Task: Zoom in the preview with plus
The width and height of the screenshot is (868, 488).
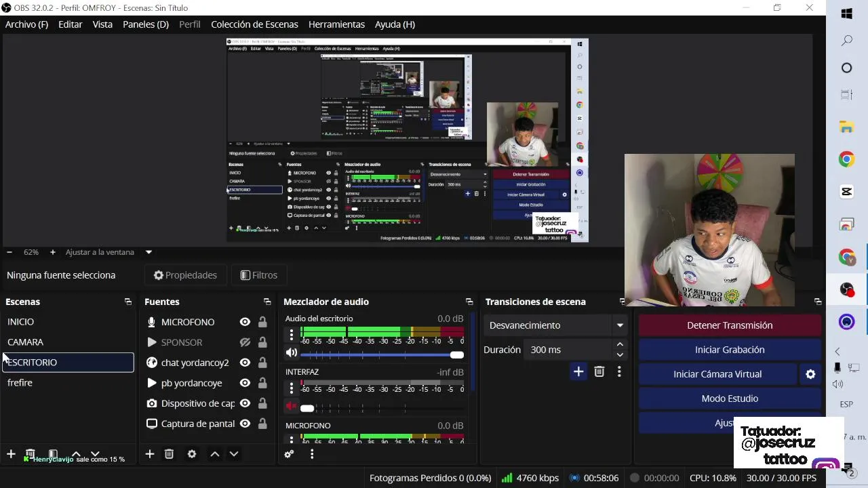Action: point(53,252)
